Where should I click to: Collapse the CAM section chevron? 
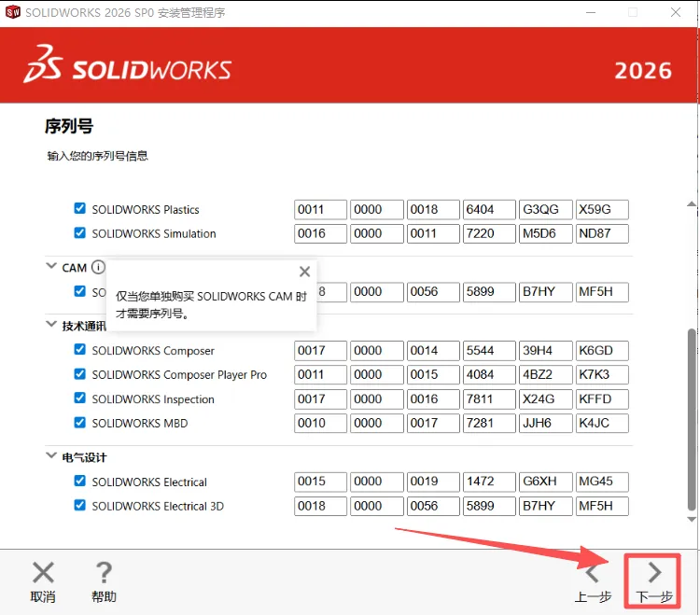click(x=51, y=266)
